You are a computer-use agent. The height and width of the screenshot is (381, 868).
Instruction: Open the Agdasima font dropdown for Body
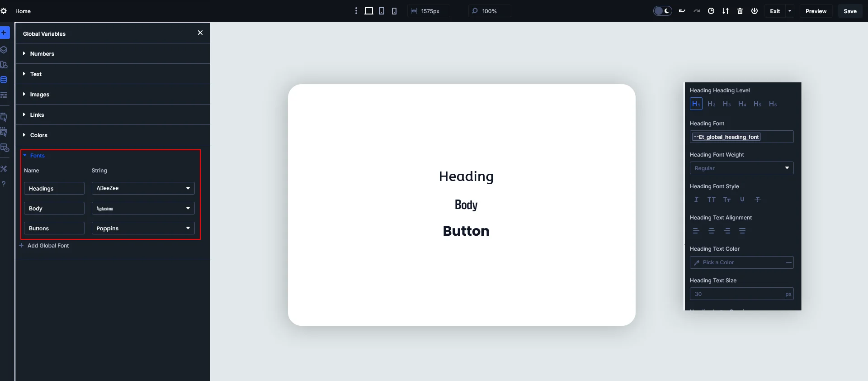tap(143, 208)
